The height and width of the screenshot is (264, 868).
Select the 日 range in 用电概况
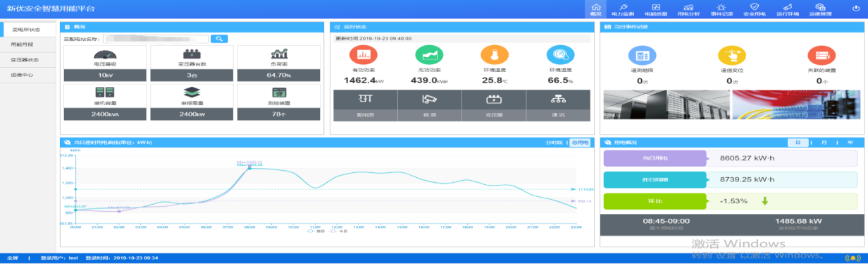pyautogui.click(x=798, y=143)
